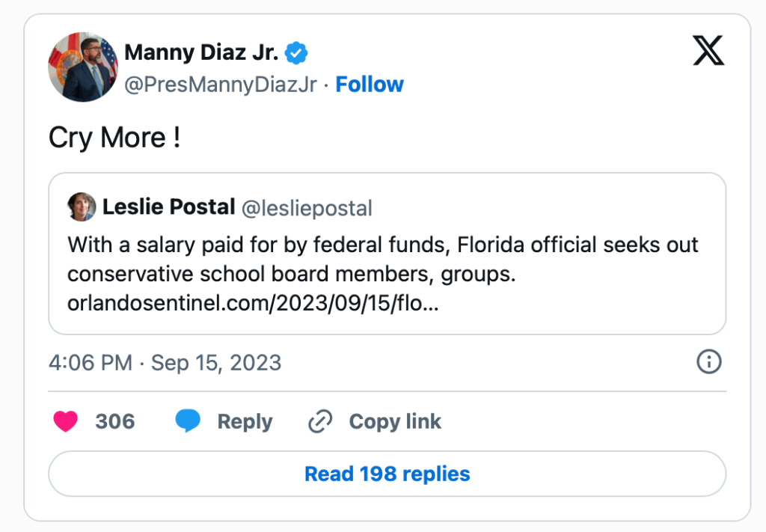Image resolution: width=766 pixels, height=532 pixels.
Task: Click the blue verified badge icon
Action: pyautogui.click(x=297, y=53)
